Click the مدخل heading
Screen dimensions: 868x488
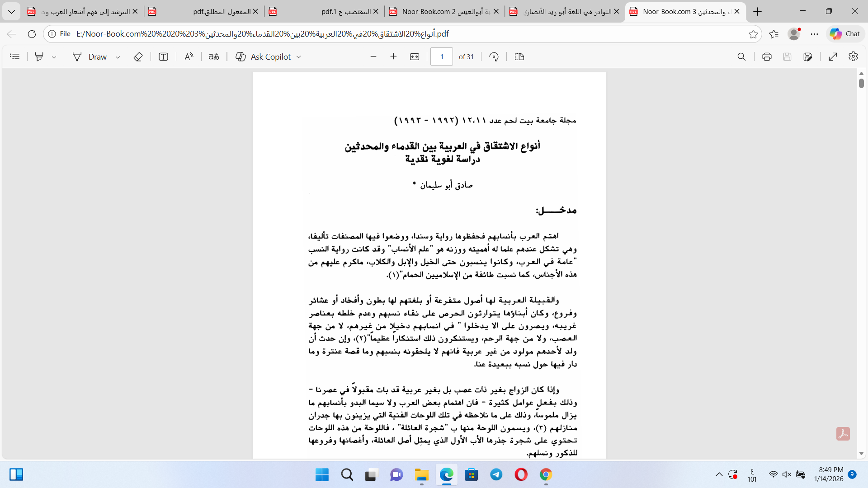click(556, 210)
